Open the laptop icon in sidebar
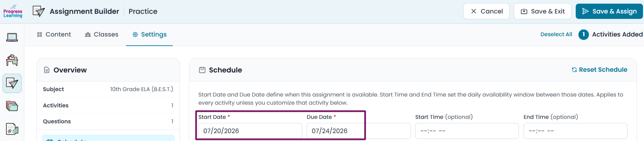This screenshot has height=141, width=644. click(x=12, y=37)
